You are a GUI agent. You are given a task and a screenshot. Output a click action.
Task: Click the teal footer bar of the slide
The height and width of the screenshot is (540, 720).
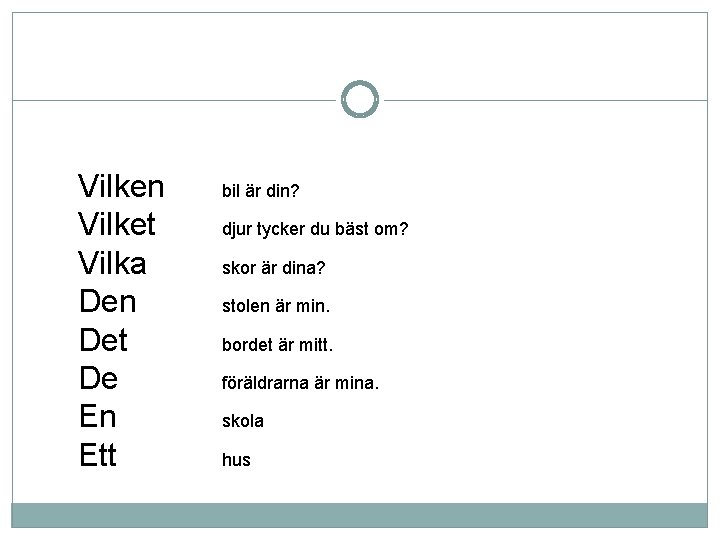click(360, 515)
